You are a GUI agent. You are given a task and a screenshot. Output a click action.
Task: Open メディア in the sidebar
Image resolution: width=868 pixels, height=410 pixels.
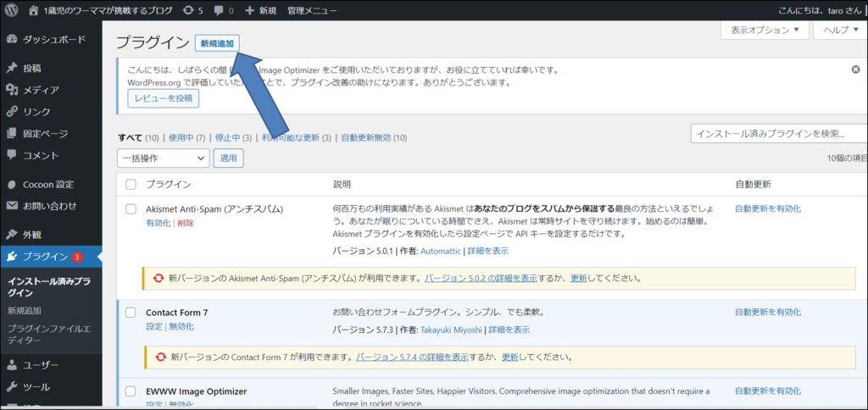pos(41,90)
